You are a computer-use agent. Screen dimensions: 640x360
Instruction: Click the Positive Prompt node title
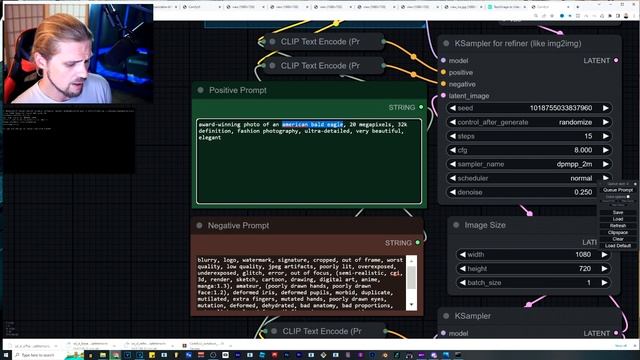[x=238, y=90]
